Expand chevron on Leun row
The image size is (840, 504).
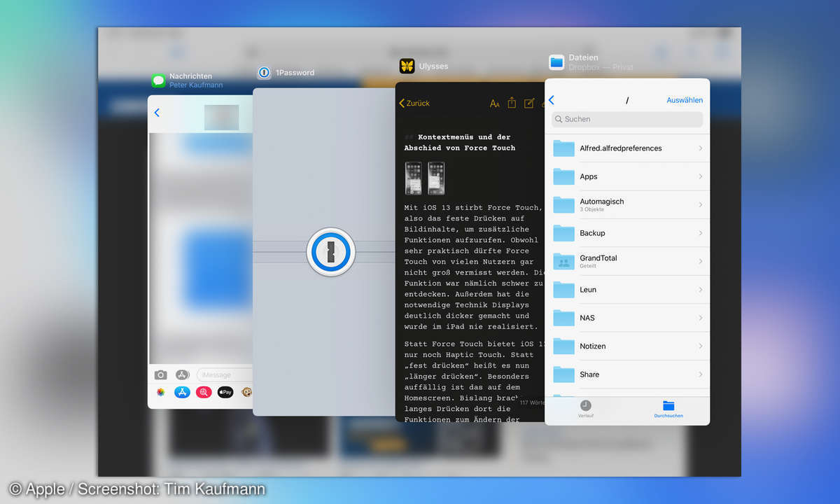pos(700,290)
